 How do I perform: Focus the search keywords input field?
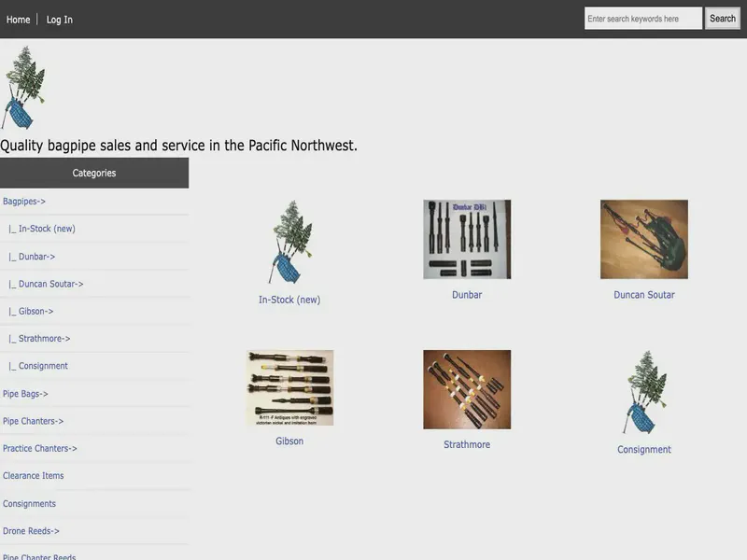pyautogui.click(x=643, y=18)
